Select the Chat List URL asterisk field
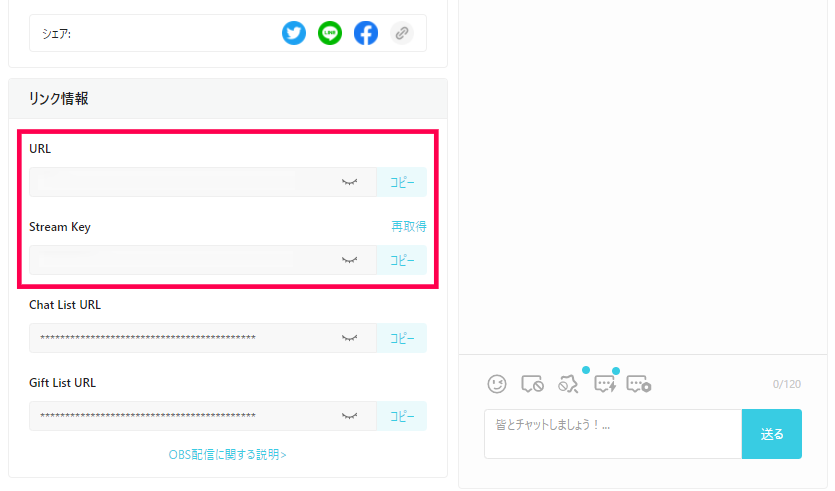This screenshot has height=491, width=835. [x=203, y=338]
